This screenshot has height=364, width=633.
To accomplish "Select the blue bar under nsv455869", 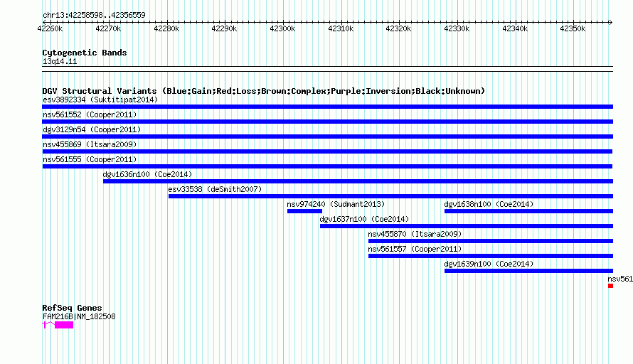I will coord(327,151).
